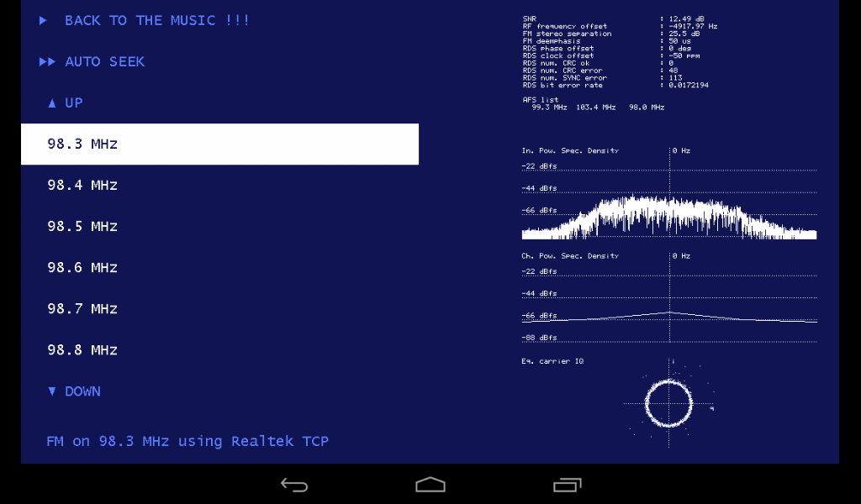Click the down triangle icon beside DOWN

[51, 391]
